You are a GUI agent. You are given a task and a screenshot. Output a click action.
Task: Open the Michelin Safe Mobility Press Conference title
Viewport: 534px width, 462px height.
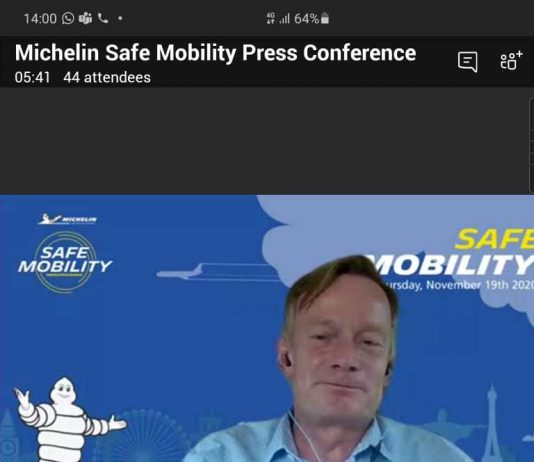215,53
